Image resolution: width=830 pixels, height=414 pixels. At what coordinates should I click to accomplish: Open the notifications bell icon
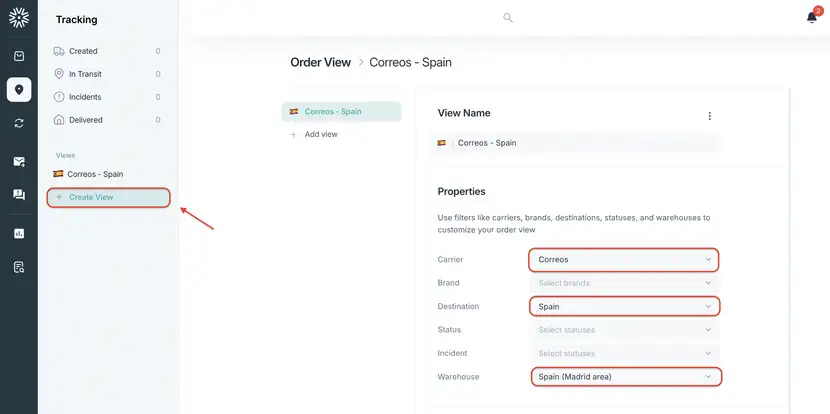811,17
